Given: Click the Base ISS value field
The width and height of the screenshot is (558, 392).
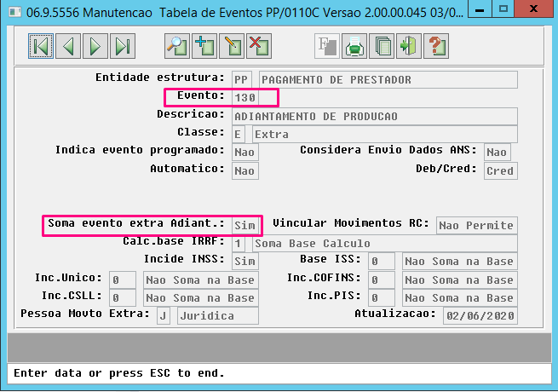Looking at the screenshot, I should [382, 261].
